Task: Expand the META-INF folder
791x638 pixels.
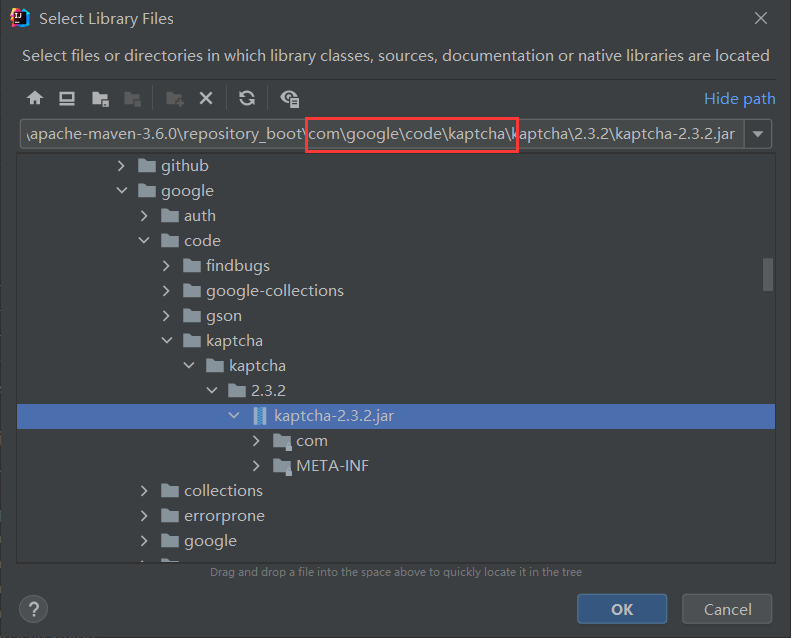Action: click(x=256, y=466)
